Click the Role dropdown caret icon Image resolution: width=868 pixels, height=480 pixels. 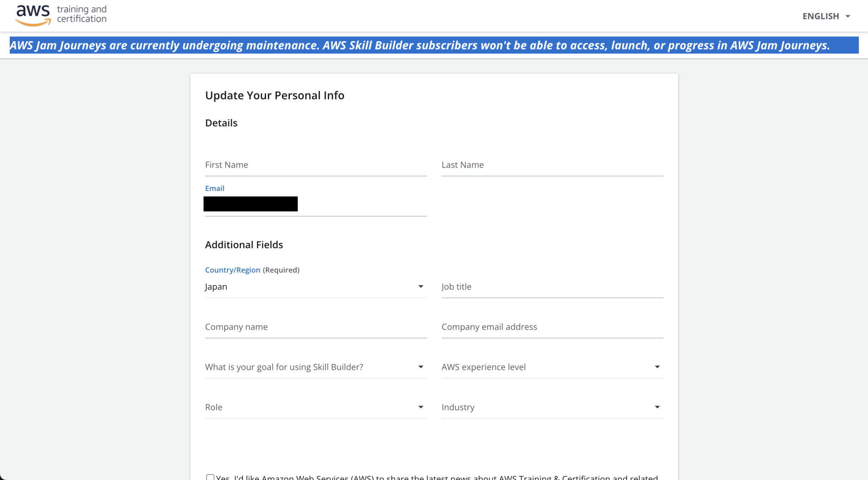coord(421,407)
